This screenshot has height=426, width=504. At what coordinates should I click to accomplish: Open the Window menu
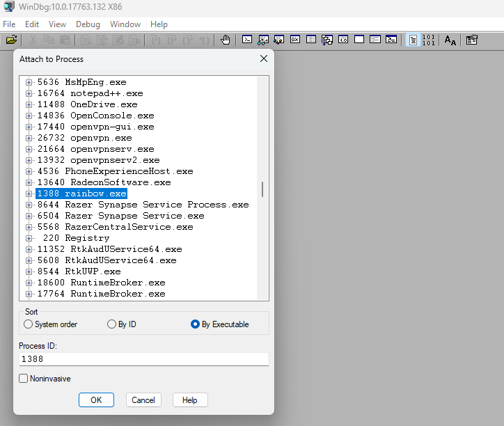click(x=125, y=24)
